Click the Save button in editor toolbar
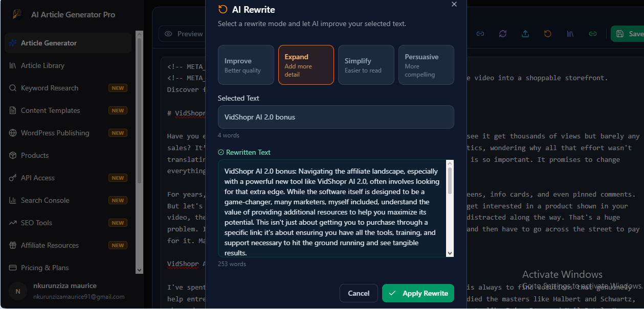The height and width of the screenshot is (309, 644). [629, 34]
